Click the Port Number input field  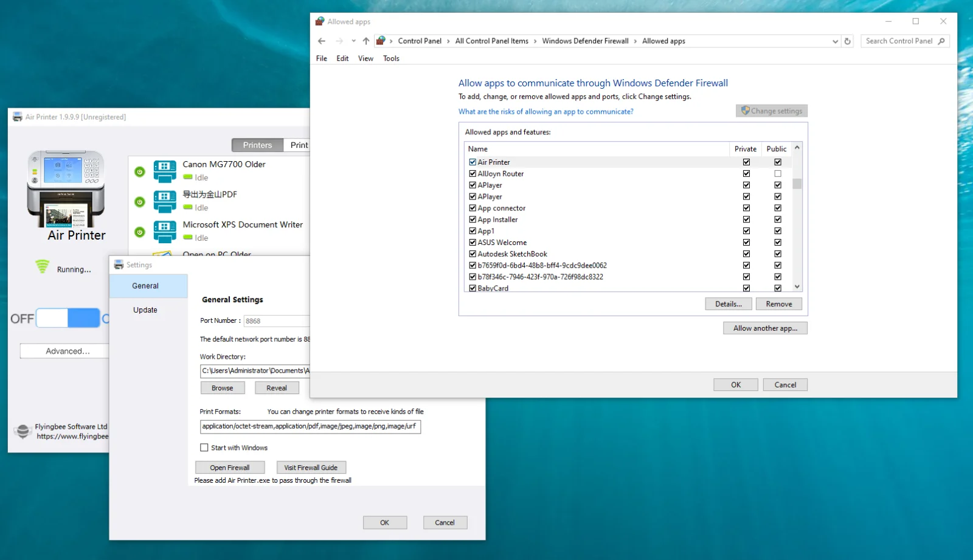(277, 321)
